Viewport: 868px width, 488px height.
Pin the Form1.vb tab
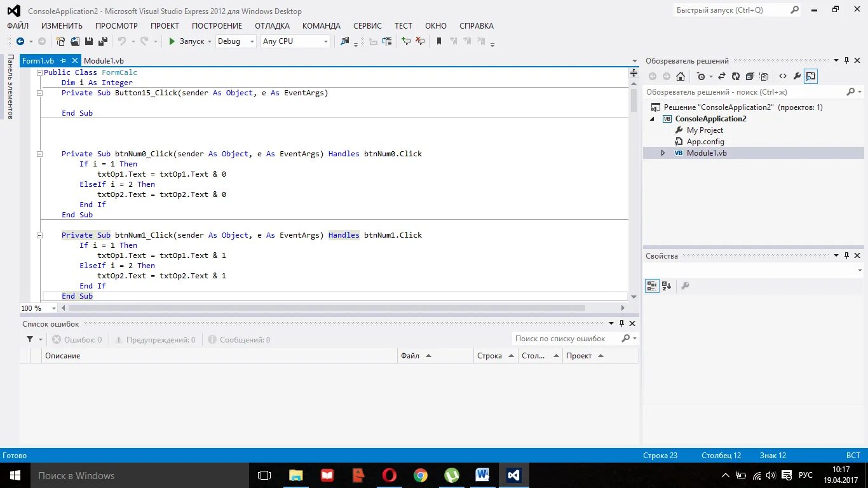64,61
